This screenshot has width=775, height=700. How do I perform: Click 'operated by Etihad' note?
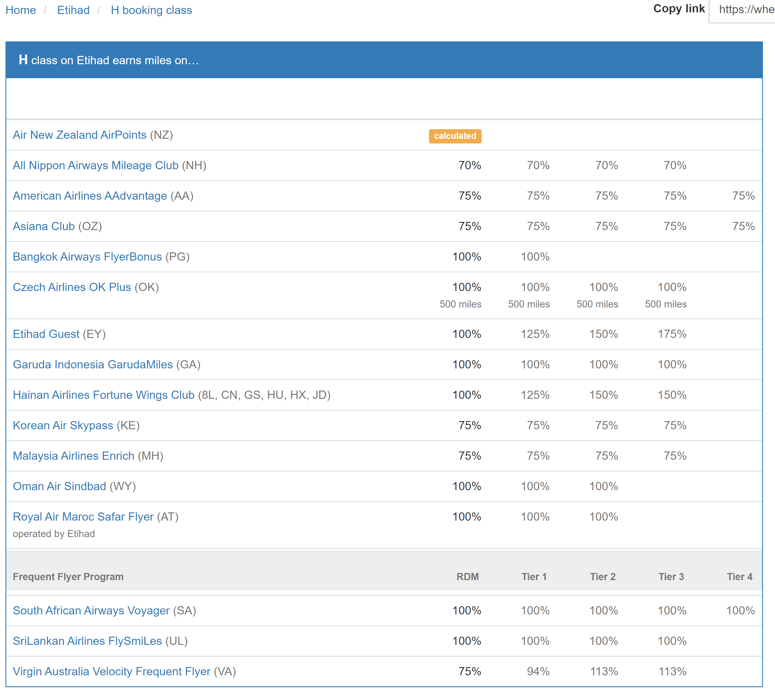pos(54,534)
